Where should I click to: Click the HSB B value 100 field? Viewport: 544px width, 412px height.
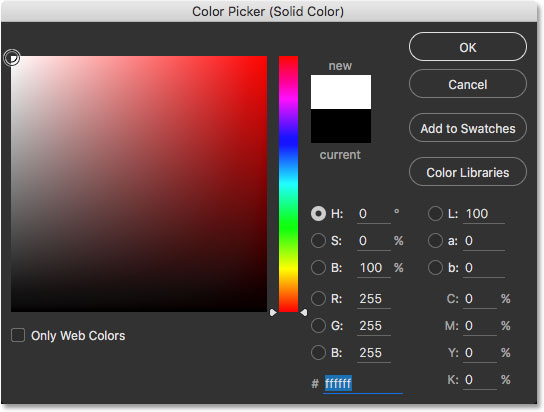click(x=374, y=268)
